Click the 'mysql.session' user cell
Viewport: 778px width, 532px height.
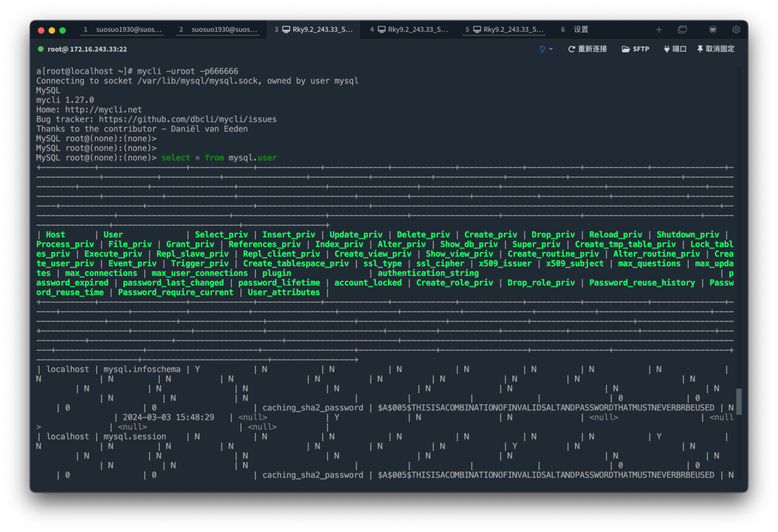(x=135, y=436)
